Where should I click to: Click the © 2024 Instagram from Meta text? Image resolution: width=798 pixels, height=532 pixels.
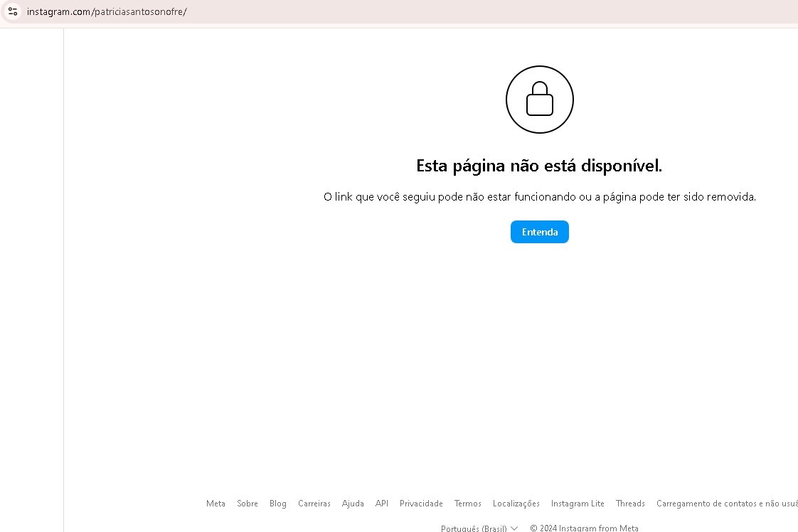tap(584, 528)
